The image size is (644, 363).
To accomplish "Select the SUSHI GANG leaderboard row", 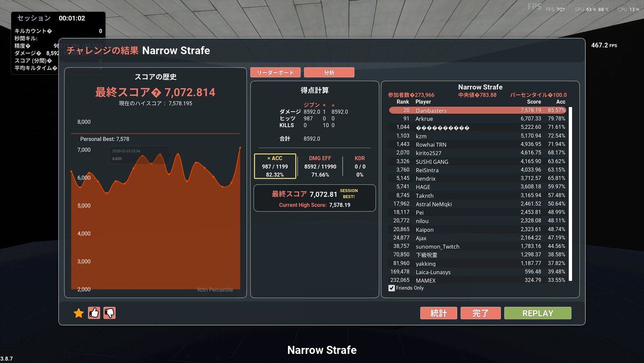I will 477,161.
